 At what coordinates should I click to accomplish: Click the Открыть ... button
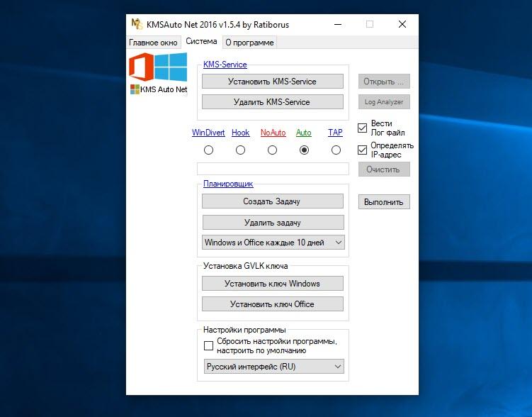click(x=384, y=82)
